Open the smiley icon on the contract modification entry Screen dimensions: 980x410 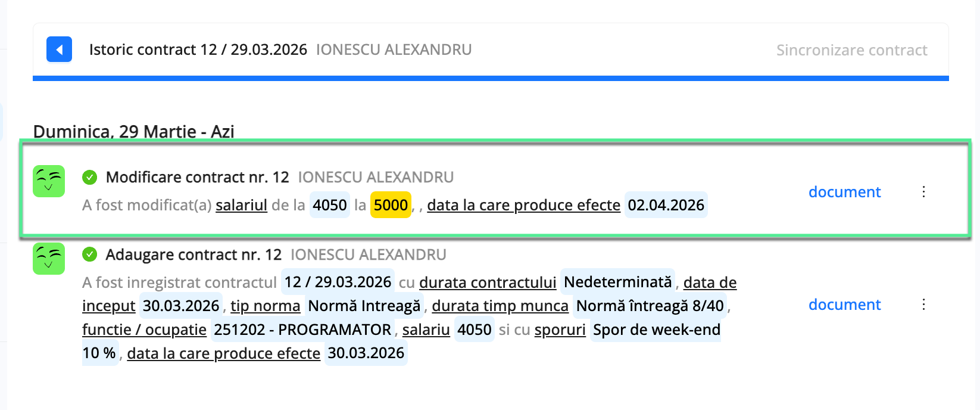(49, 180)
